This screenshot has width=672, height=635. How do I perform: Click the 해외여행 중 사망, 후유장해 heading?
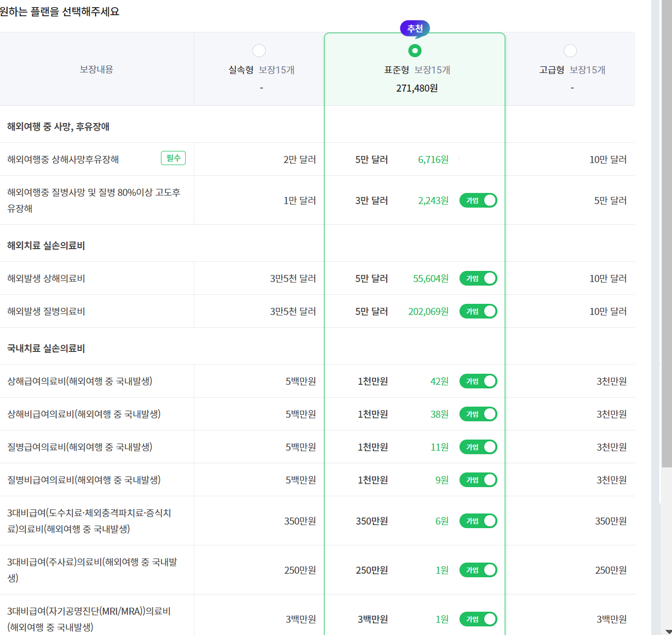[x=58, y=127]
